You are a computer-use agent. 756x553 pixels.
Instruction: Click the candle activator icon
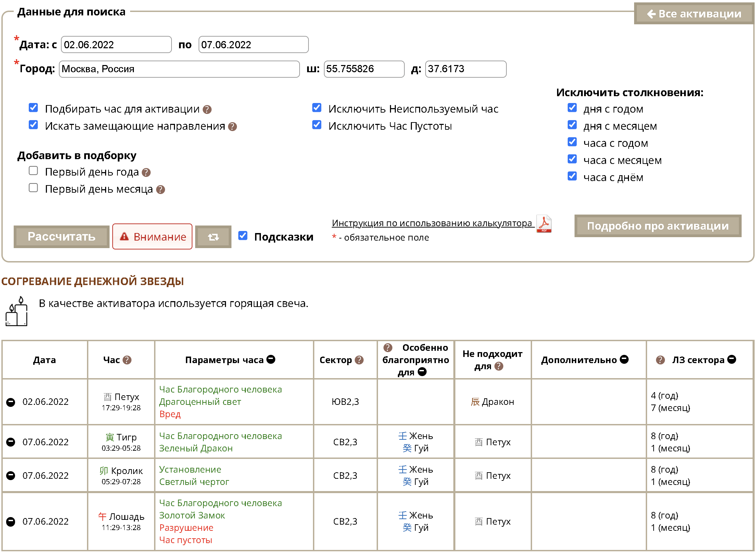[16, 311]
